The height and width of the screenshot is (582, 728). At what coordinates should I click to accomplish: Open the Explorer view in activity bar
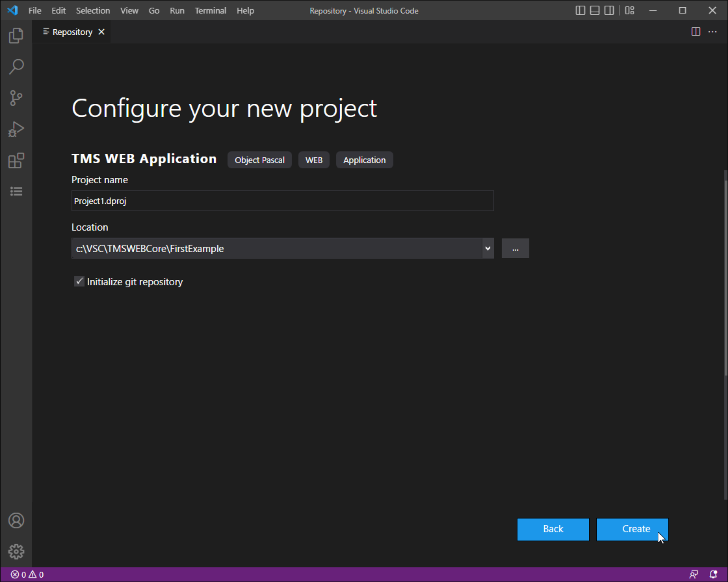click(16, 35)
